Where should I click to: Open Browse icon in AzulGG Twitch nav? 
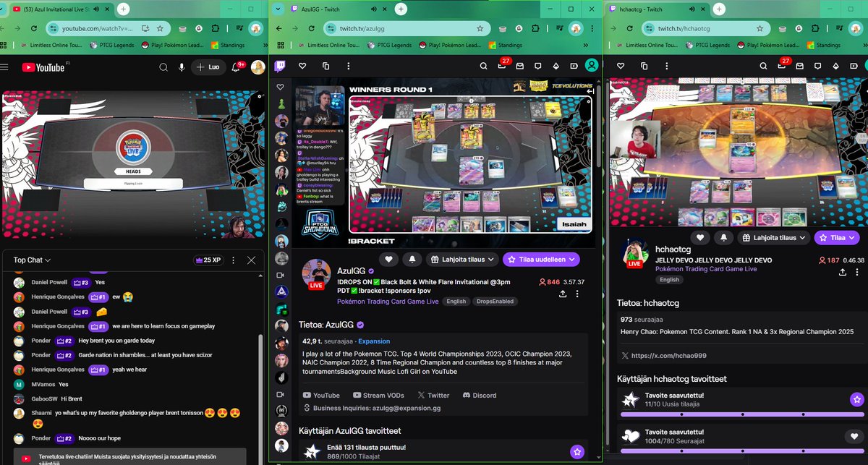tap(325, 66)
